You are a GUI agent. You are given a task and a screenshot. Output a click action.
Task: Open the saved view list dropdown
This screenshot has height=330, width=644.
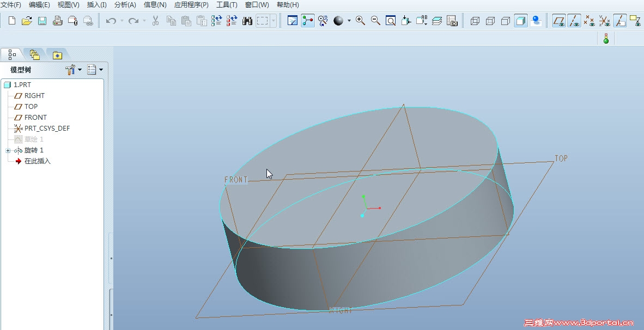tap(422, 21)
